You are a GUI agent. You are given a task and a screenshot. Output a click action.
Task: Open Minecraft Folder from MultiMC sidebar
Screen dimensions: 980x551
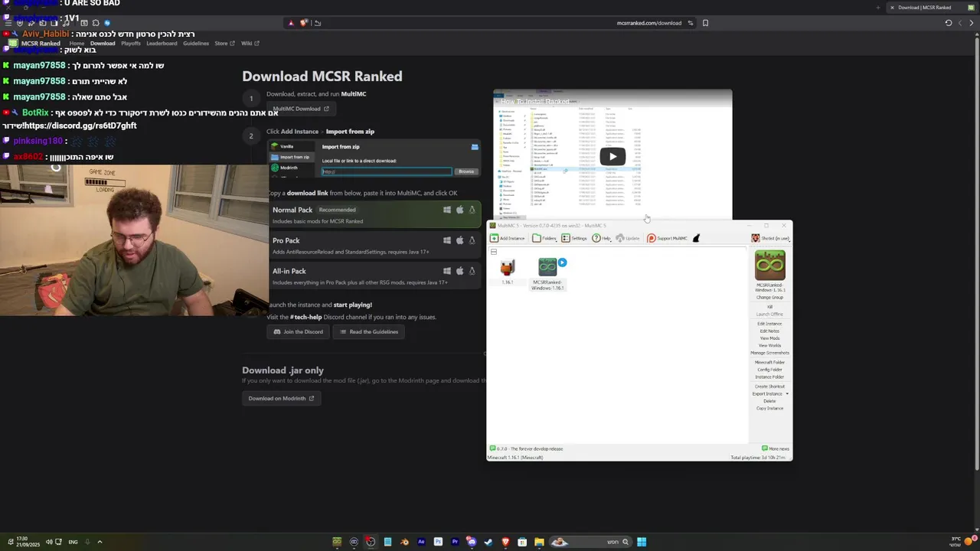tap(769, 362)
